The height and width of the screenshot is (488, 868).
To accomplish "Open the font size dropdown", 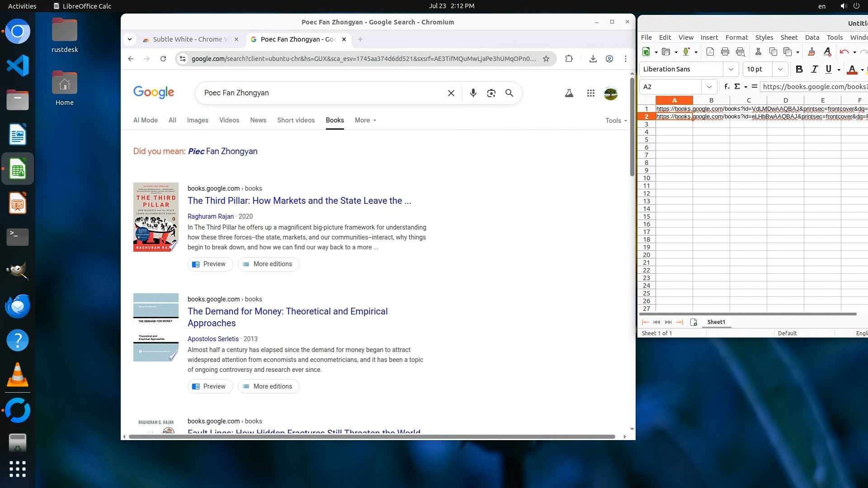I will point(780,69).
